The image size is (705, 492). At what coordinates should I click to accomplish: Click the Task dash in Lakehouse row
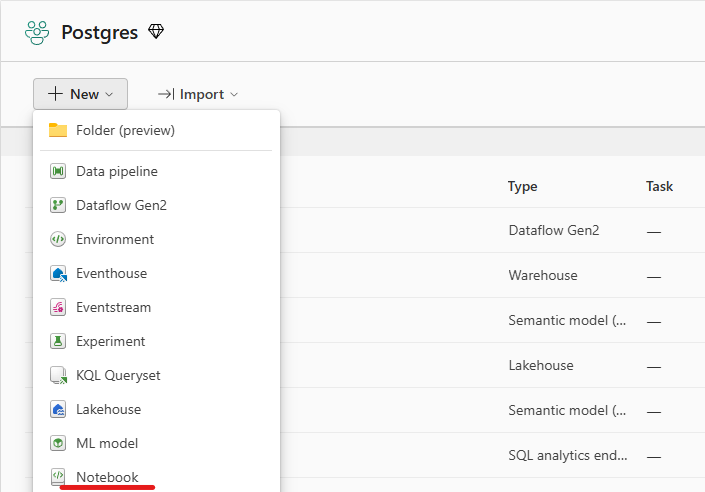pyautogui.click(x=654, y=367)
